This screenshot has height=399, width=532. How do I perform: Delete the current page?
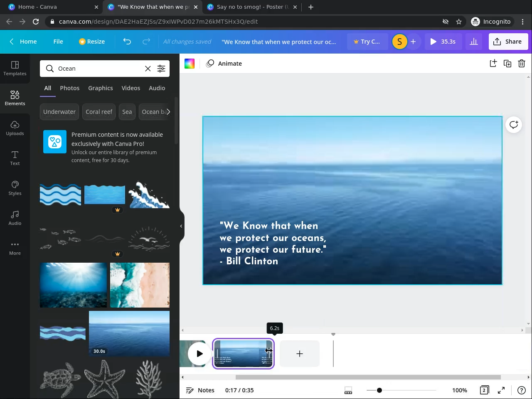(522, 64)
